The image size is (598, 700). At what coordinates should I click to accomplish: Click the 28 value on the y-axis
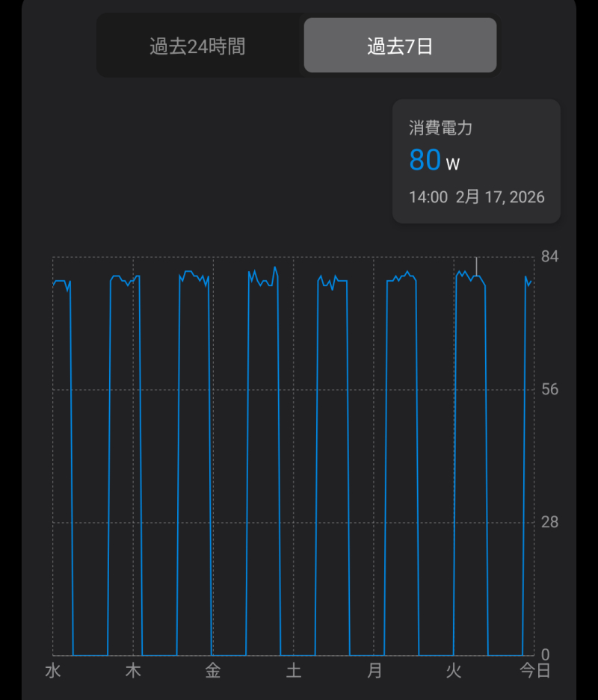(550, 522)
